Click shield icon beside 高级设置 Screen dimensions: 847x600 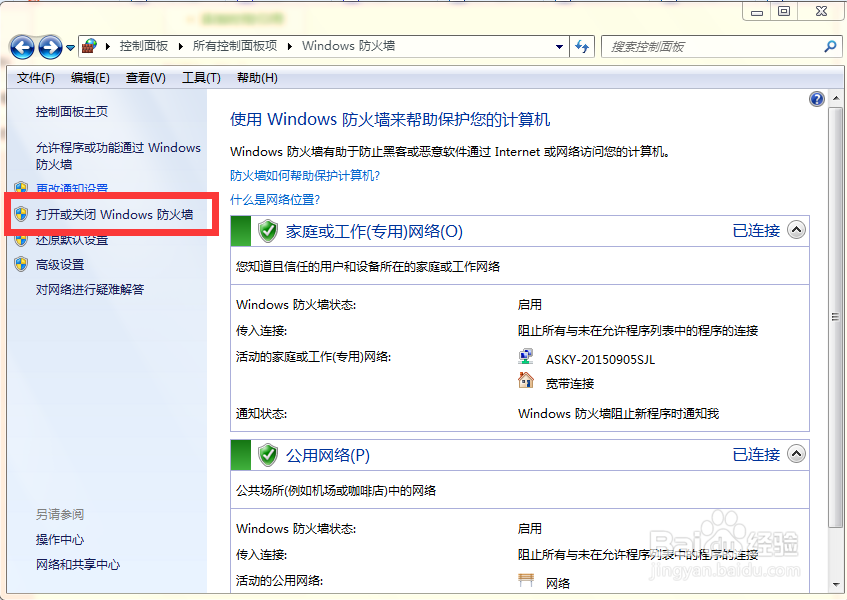(x=21, y=264)
